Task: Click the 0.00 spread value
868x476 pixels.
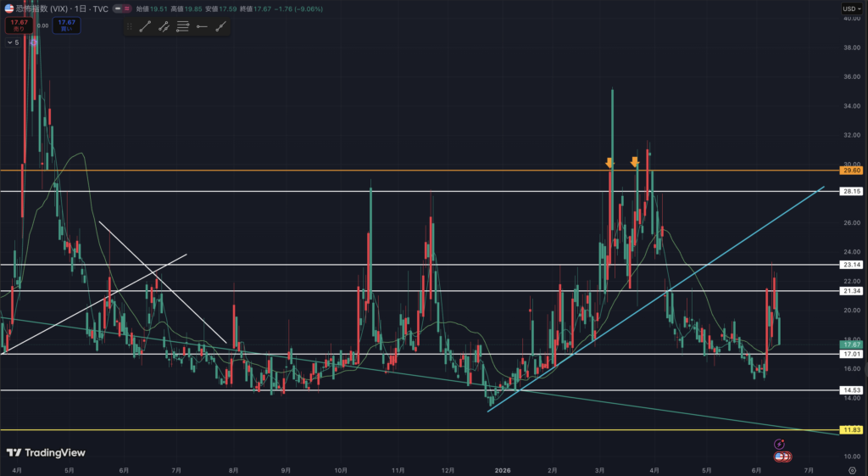Action: pyautogui.click(x=42, y=25)
